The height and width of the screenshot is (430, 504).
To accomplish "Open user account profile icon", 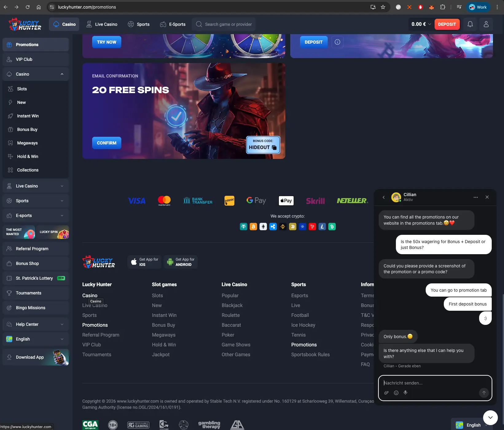I will click(x=486, y=24).
